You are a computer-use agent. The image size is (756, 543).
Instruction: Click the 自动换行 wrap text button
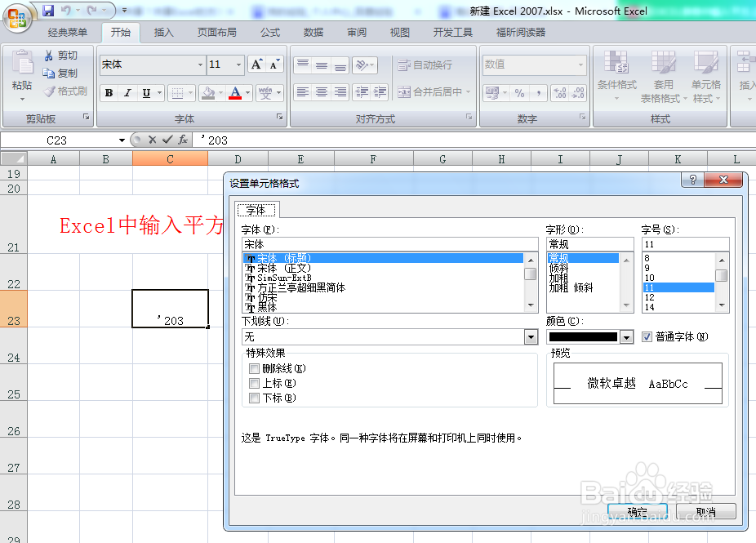point(425,65)
